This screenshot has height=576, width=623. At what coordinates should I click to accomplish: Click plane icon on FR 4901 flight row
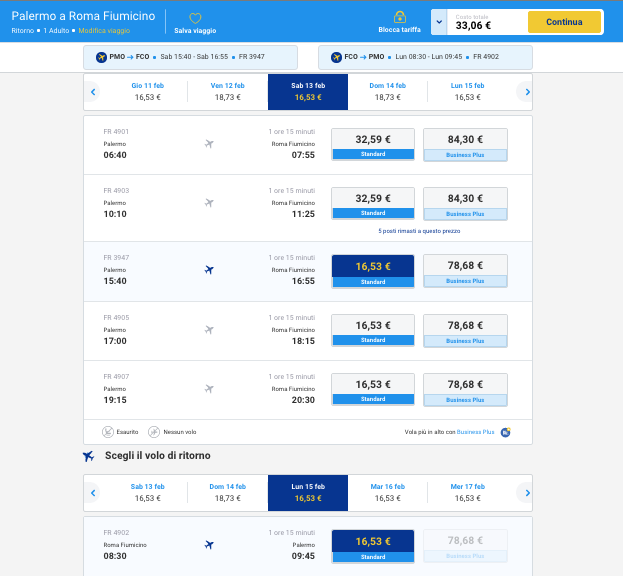coord(209,144)
